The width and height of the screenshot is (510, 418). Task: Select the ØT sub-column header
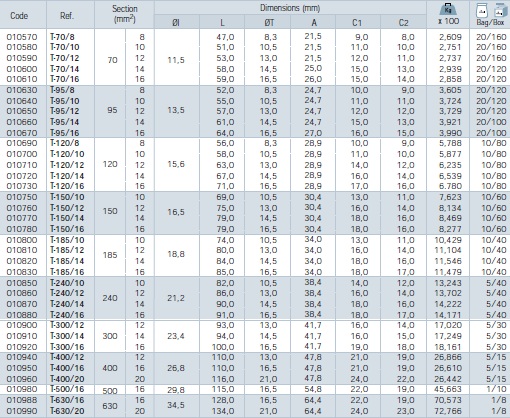(x=269, y=23)
